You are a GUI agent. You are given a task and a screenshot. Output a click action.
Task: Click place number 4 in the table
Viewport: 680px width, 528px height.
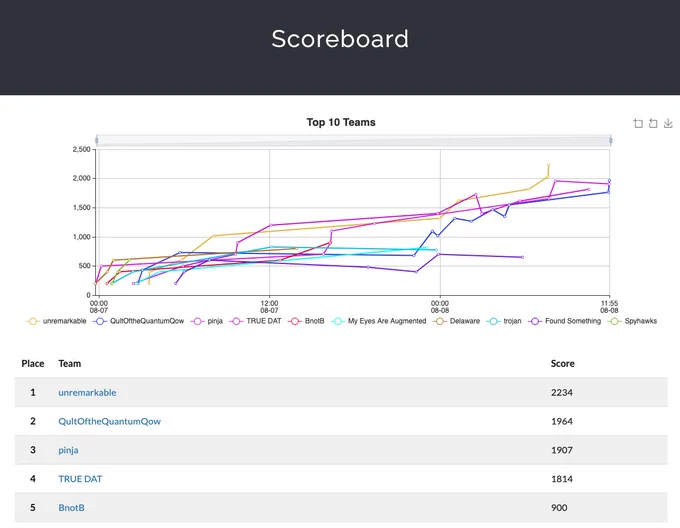[33, 479]
